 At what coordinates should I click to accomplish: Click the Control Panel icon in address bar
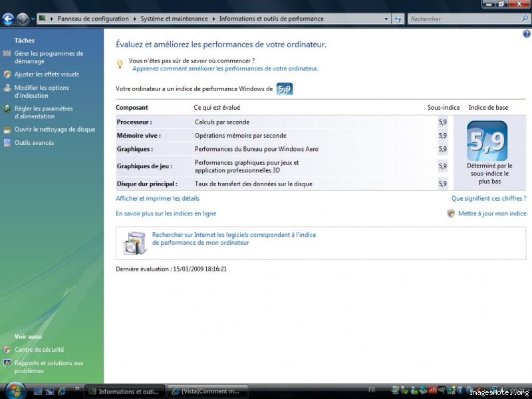coord(42,19)
